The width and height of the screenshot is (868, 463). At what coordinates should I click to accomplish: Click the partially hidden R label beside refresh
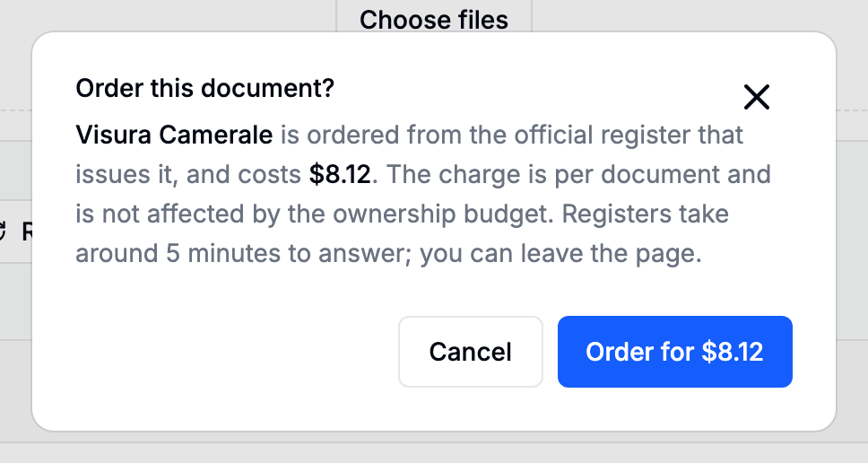click(x=27, y=231)
